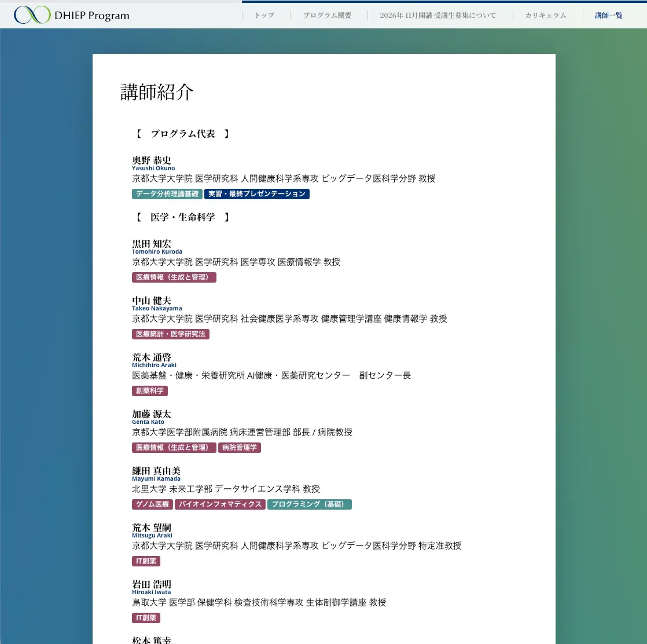This screenshot has width=647, height=644.
Task: Select カリキュラム in the top navigation
Action: 546,15
